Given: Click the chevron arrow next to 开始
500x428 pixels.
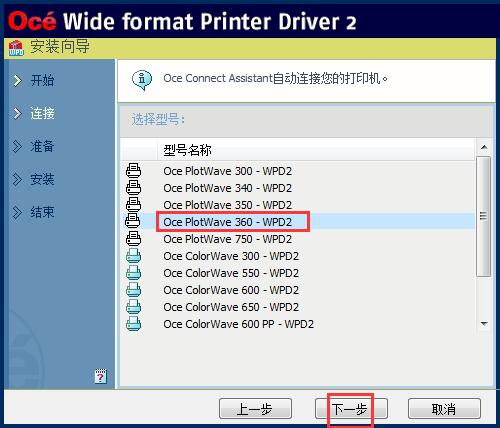Looking at the screenshot, I should pos(17,81).
